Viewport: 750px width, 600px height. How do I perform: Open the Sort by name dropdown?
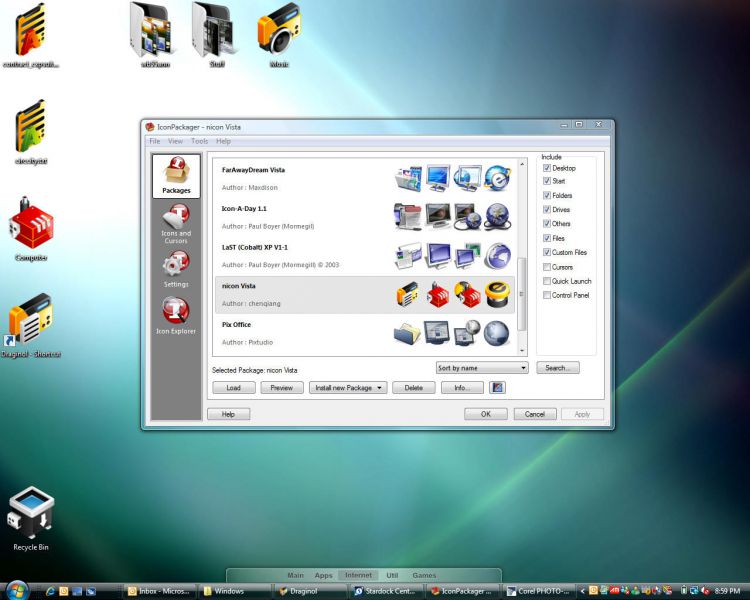[x=482, y=368]
